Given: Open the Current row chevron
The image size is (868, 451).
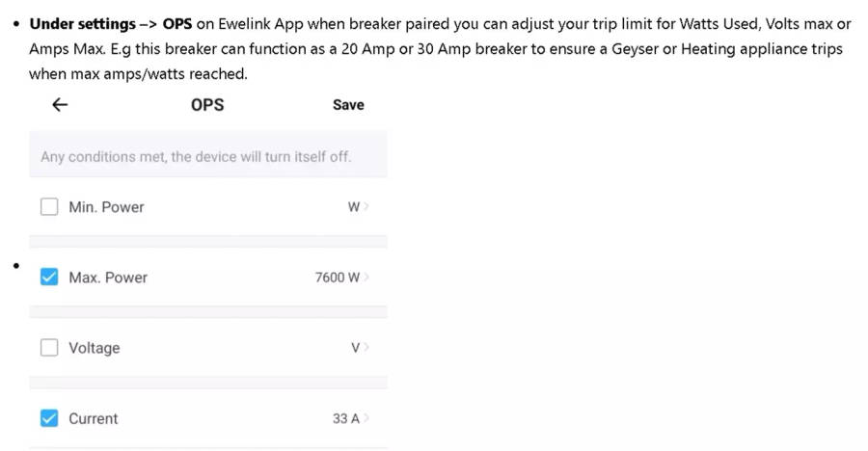Looking at the screenshot, I should point(367,418).
